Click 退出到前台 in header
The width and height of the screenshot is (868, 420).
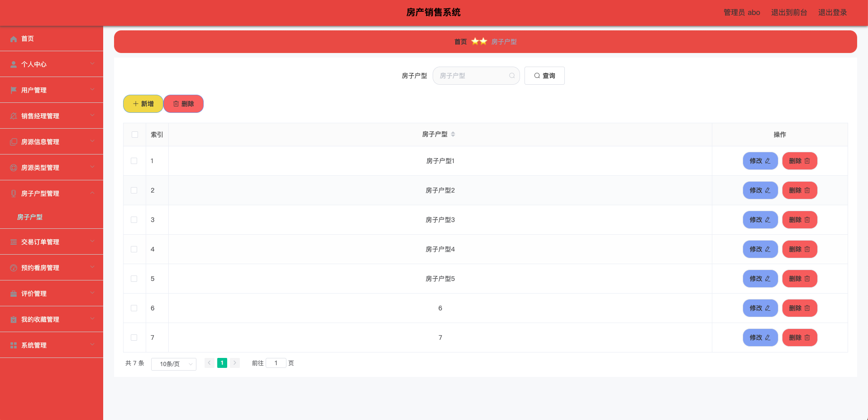[789, 12]
